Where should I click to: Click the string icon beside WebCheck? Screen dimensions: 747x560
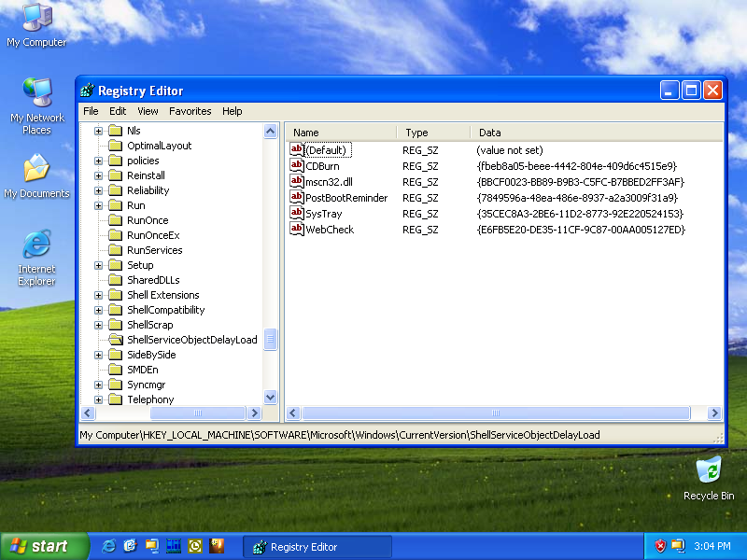coord(296,229)
